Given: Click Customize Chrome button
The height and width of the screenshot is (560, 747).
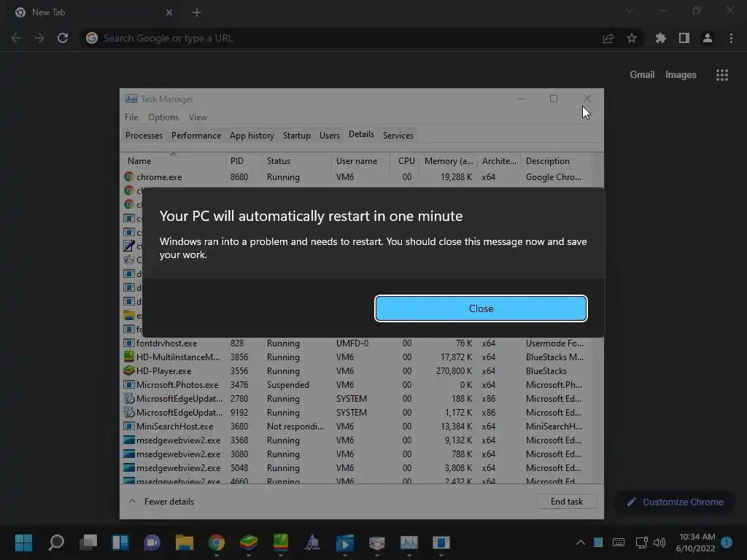Looking at the screenshot, I should (x=675, y=502).
